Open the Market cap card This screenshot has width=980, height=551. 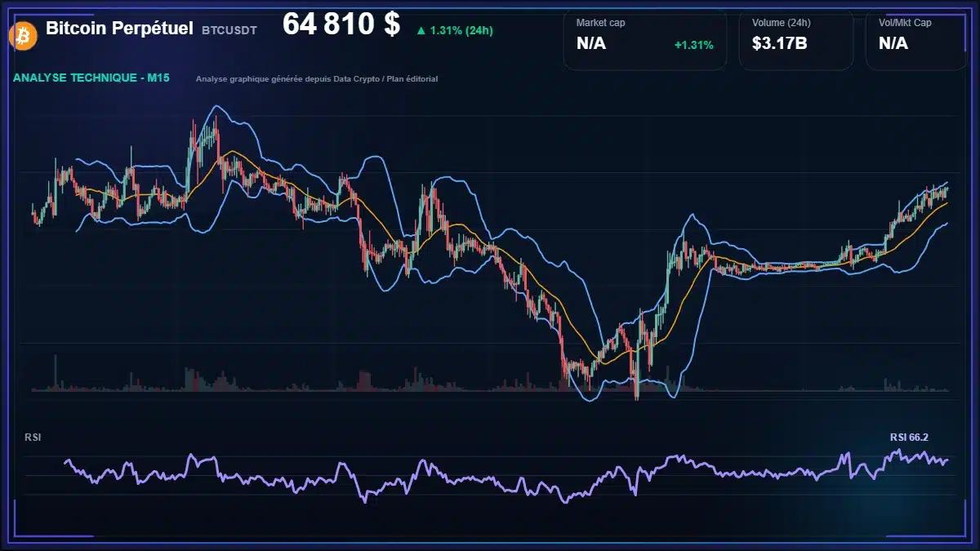pos(645,39)
